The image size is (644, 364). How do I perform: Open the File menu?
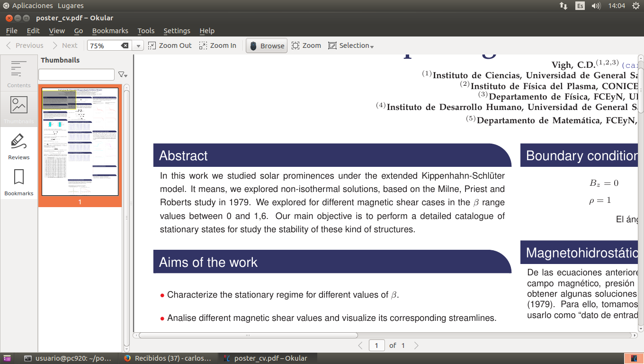tap(11, 31)
